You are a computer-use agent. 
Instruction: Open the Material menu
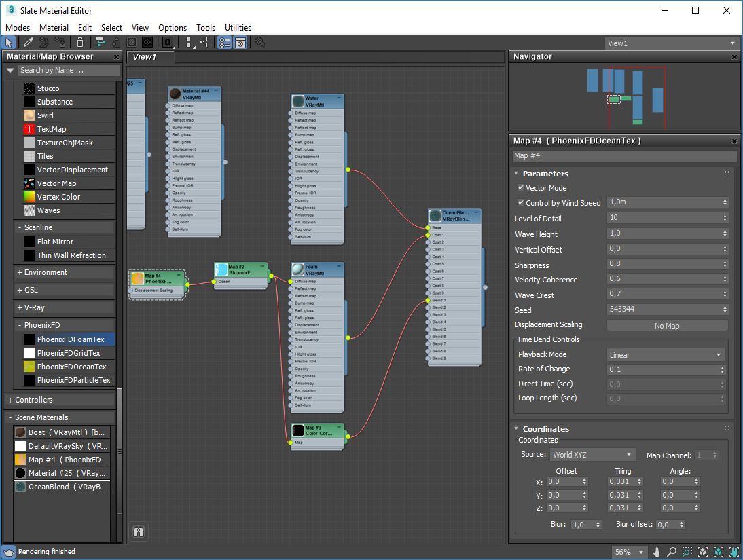coord(54,27)
